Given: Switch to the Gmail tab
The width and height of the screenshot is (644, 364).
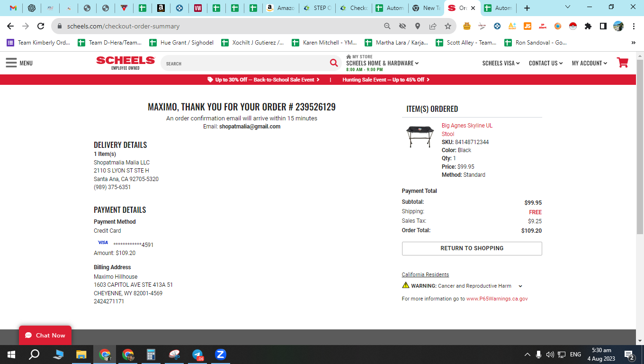Looking at the screenshot, I should tap(13, 8).
